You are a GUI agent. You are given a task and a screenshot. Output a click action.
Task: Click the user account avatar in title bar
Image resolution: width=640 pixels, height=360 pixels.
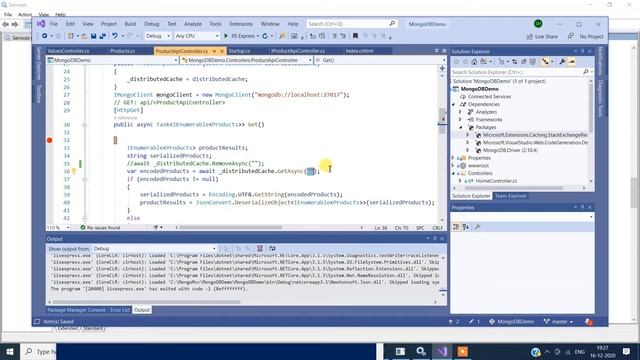pos(538,24)
